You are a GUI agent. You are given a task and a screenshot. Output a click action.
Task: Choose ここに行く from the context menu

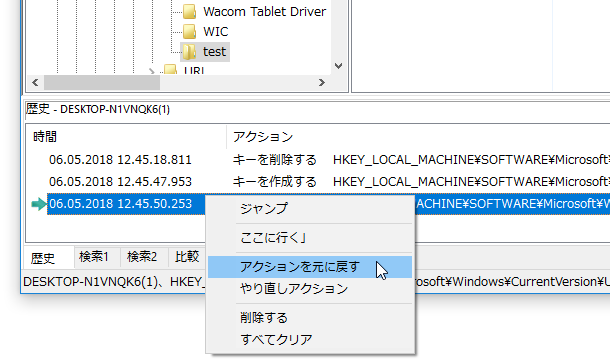coord(310,238)
